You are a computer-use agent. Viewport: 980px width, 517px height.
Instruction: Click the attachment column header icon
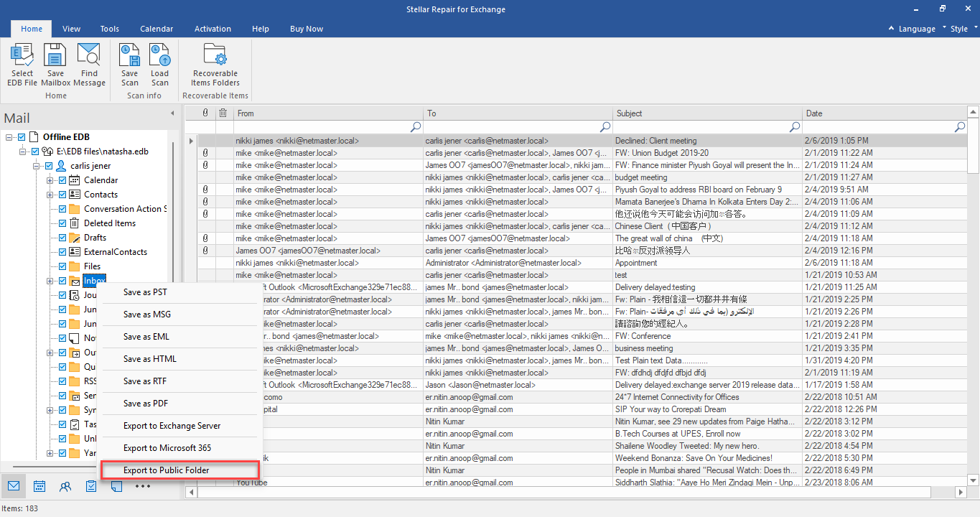click(205, 113)
